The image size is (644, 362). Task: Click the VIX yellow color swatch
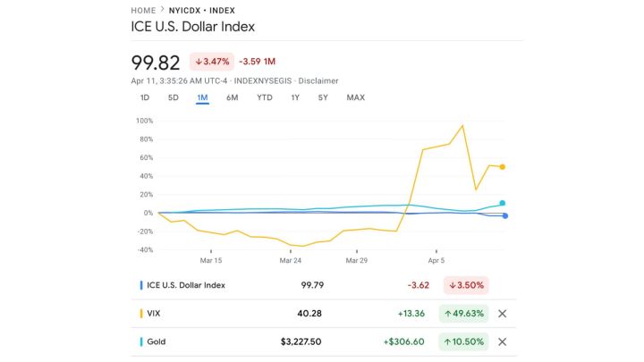[141, 314]
